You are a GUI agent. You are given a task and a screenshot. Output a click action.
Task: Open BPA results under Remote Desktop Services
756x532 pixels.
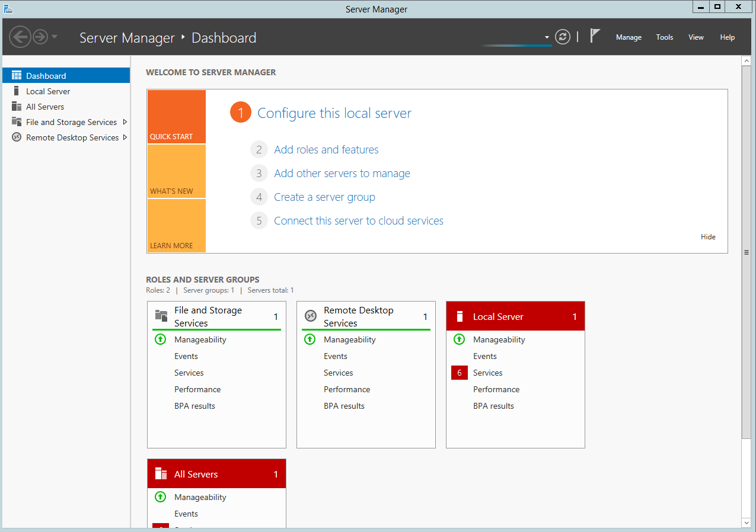344,406
